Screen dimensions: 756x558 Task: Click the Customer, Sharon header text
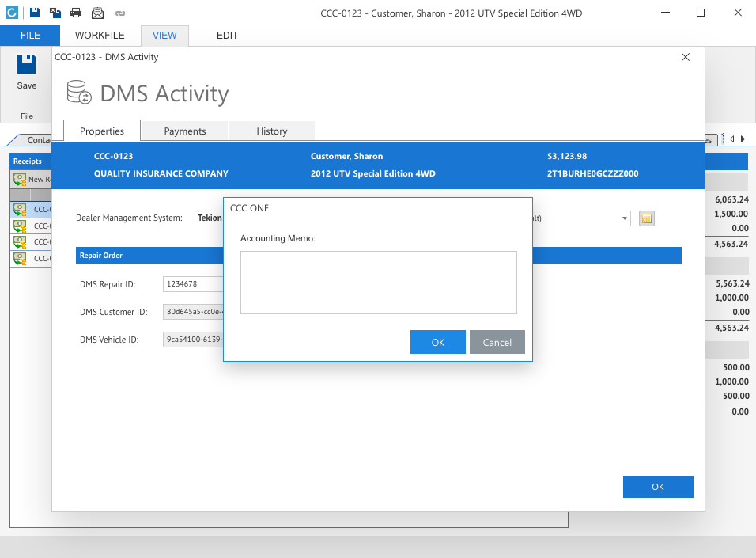346,156
